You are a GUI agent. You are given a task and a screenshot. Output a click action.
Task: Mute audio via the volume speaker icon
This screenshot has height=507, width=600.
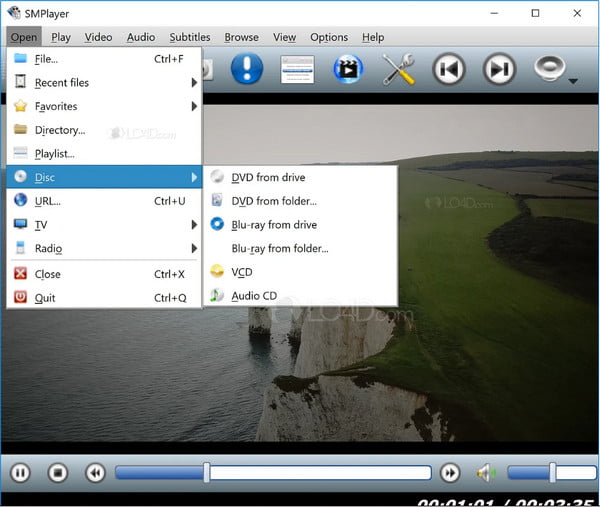(486, 473)
